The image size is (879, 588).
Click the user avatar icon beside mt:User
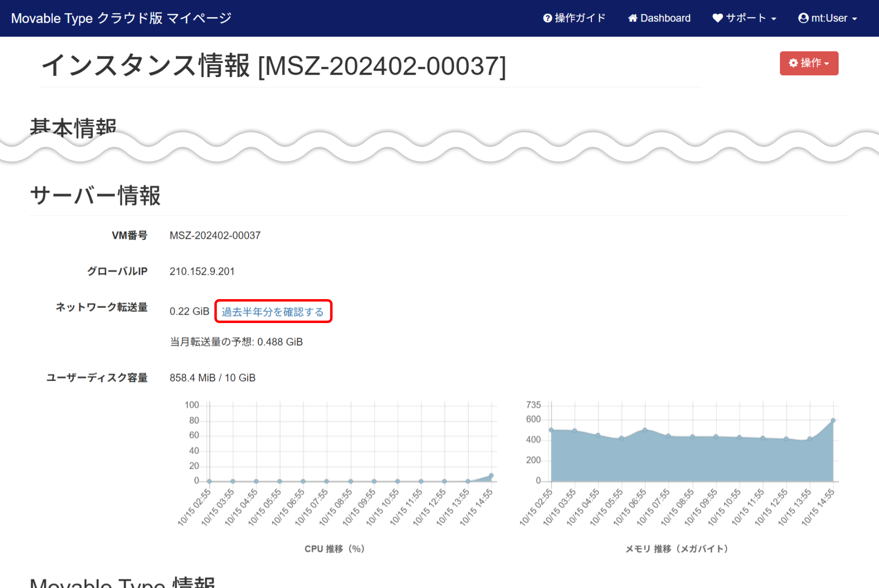[x=803, y=19]
